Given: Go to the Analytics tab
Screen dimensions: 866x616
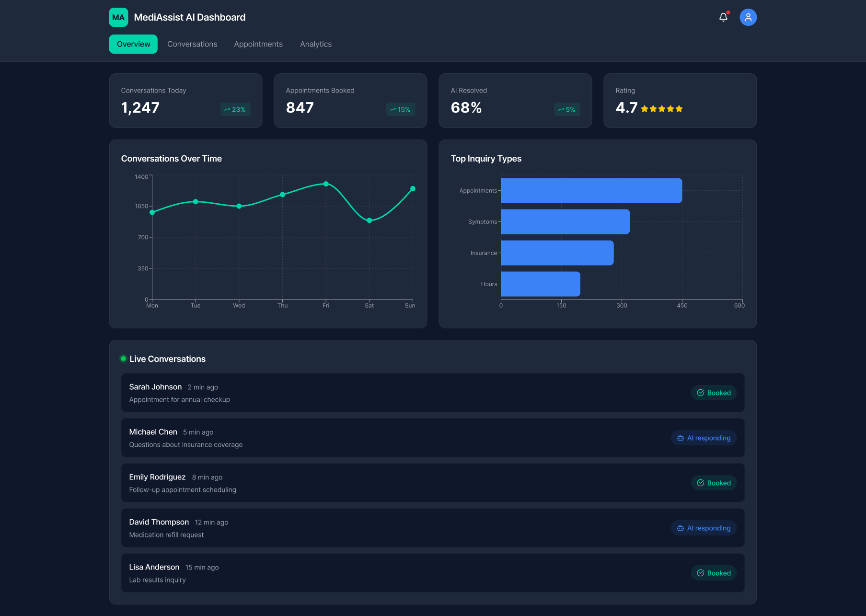Looking at the screenshot, I should [x=316, y=44].
